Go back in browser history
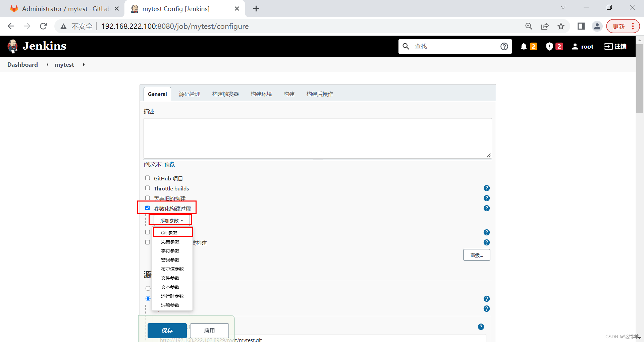Image resolution: width=644 pixels, height=342 pixels. click(x=11, y=26)
